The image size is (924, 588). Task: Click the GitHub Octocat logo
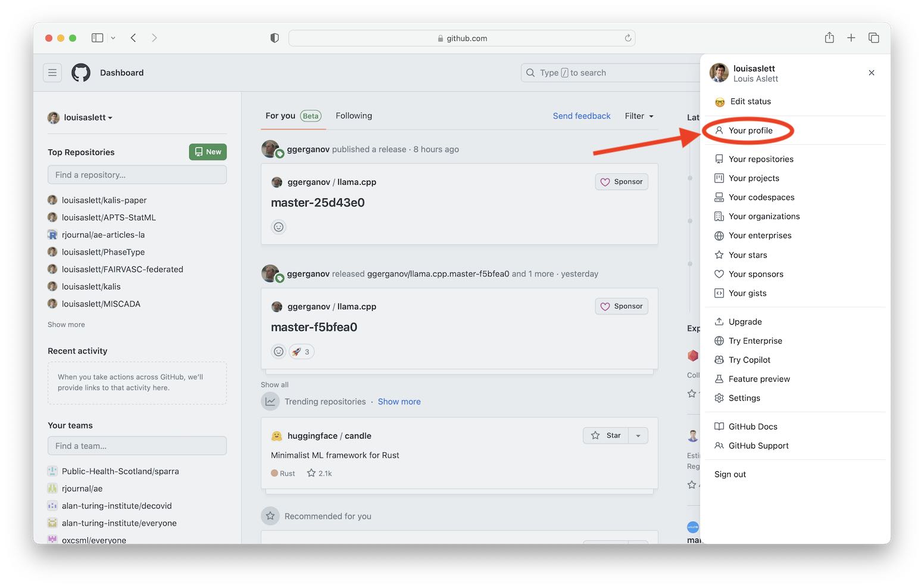click(x=81, y=73)
